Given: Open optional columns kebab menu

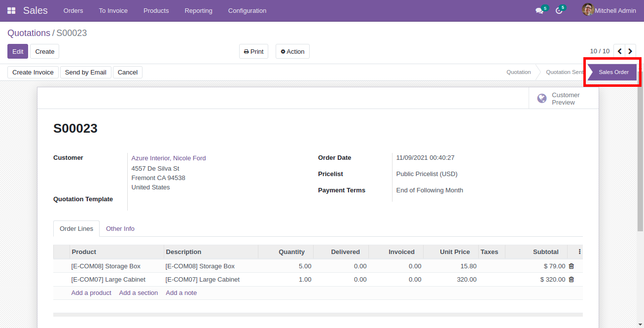Looking at the screenshot, I should 579,252.
